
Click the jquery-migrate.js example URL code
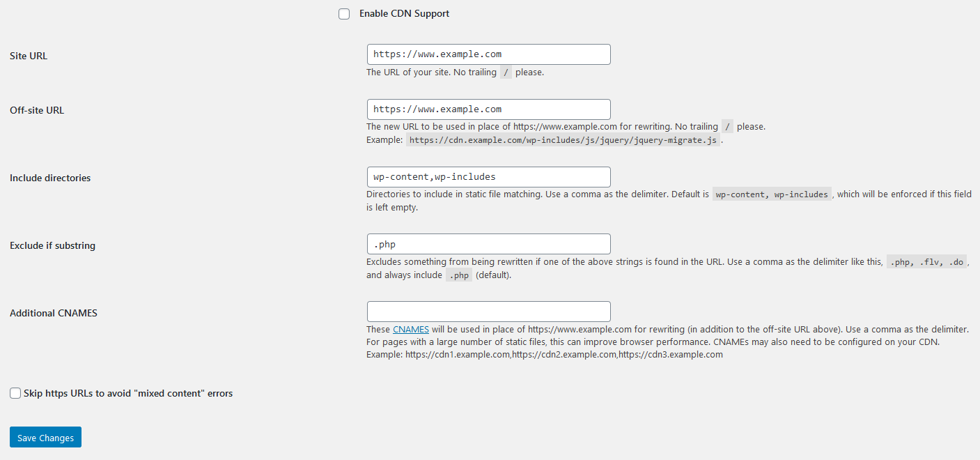pyautogui.click(x=563, y=140)
